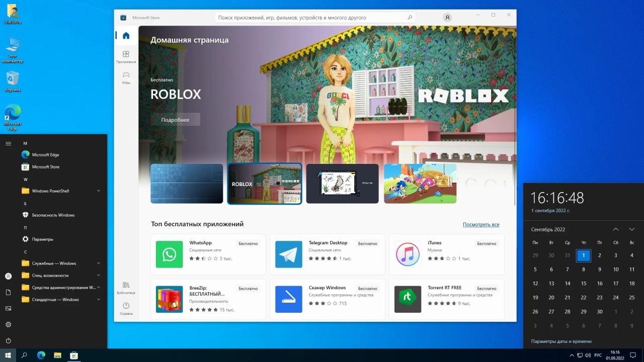Open the Игры section in Store sidebar

[126, 78]
